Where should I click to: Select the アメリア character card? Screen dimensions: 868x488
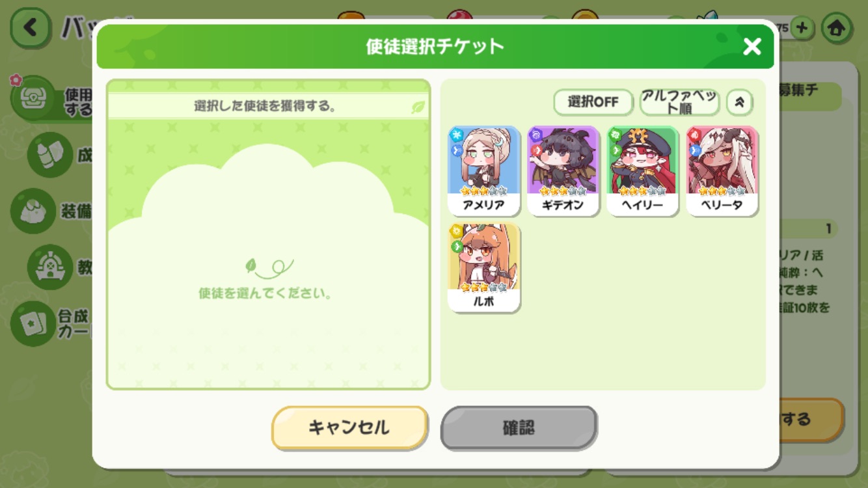[484, 171]
